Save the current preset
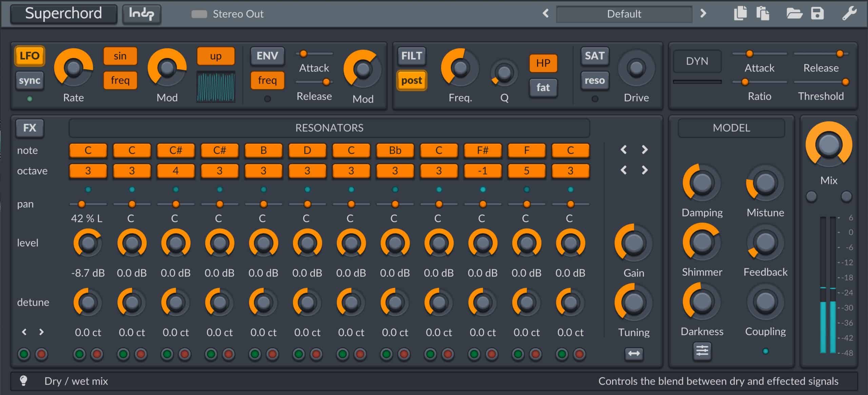Image resolution: width=868 pixels, height=395 pixels. 818,13
